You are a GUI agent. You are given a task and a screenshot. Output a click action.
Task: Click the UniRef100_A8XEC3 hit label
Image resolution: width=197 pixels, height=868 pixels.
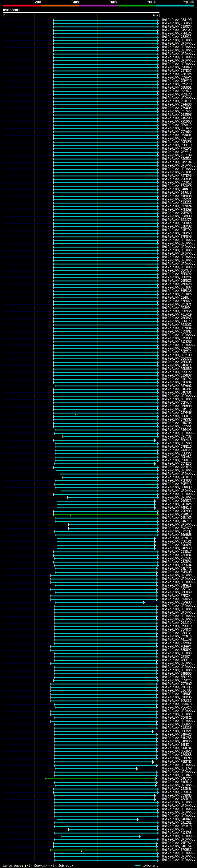(x=176, y=94)
